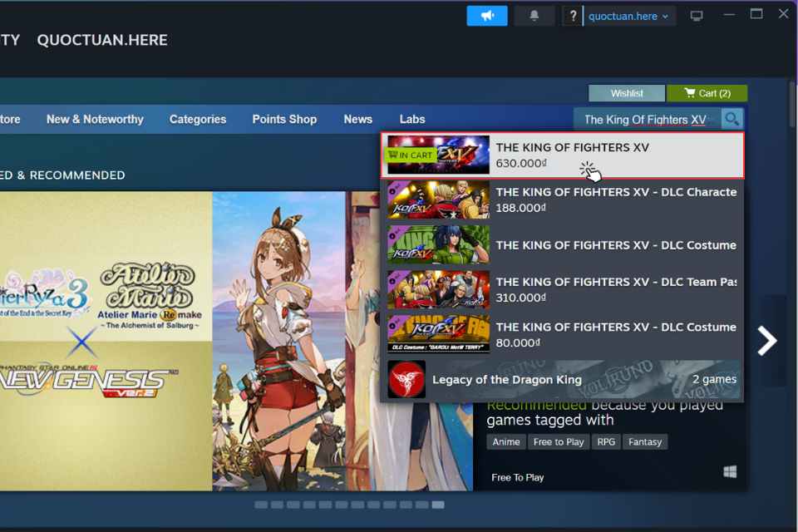Click the Free To Play price label
The width and height of the screenshot is (798, 532).
tap(518, 477)
